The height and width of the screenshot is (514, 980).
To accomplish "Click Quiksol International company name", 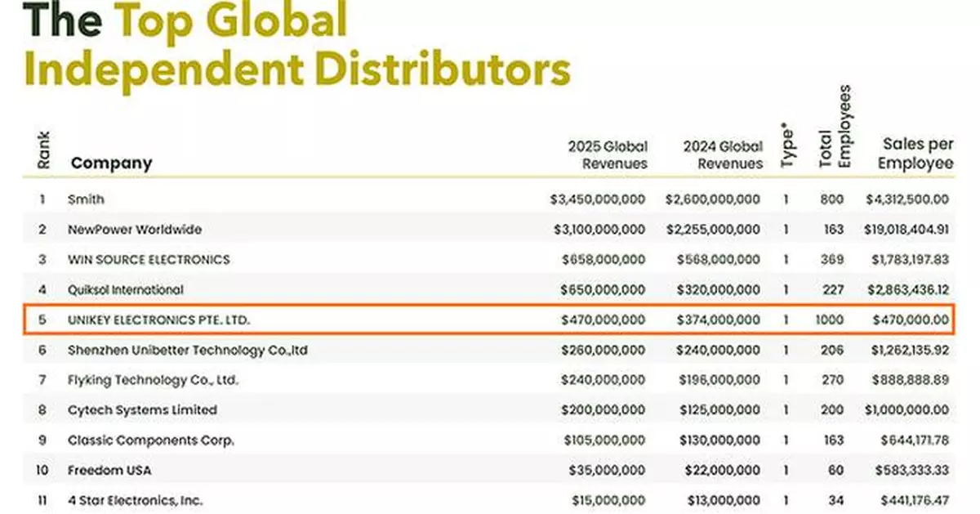I will click(x=126, y=289).
